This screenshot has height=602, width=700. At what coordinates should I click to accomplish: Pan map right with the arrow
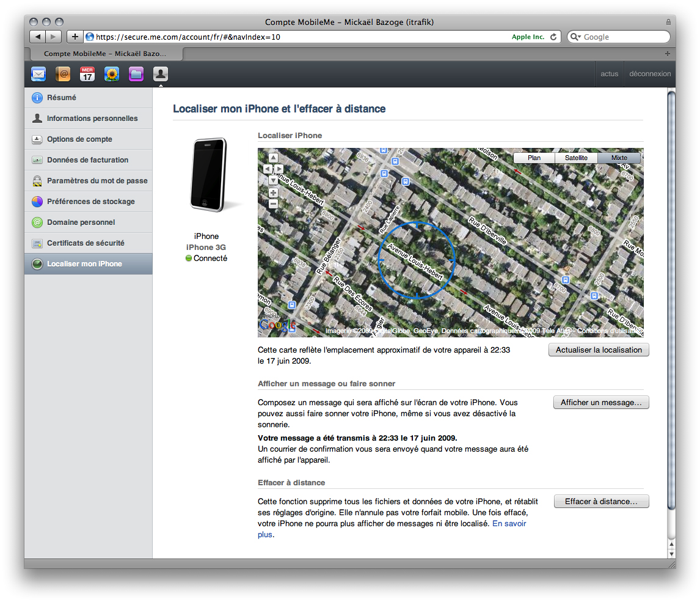point(279,169)
